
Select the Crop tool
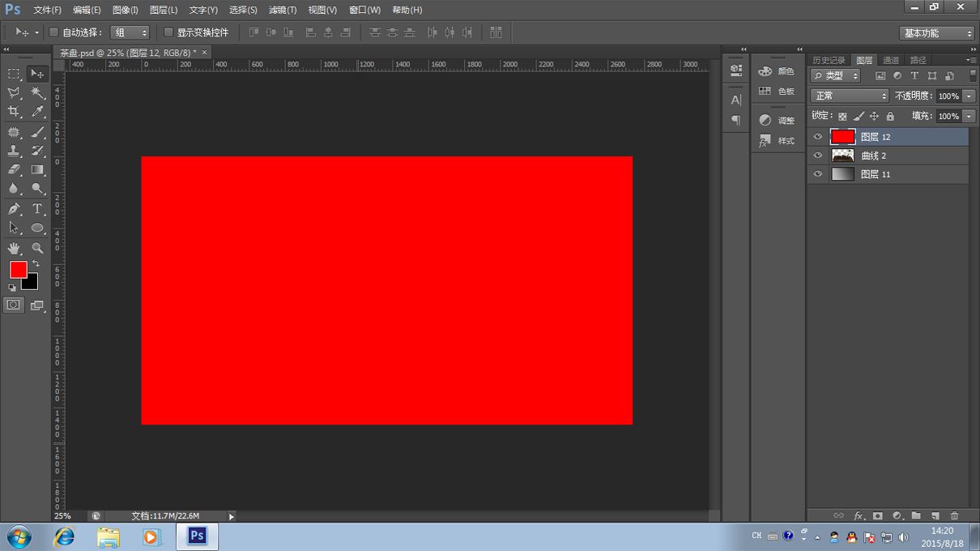point(14,112)
